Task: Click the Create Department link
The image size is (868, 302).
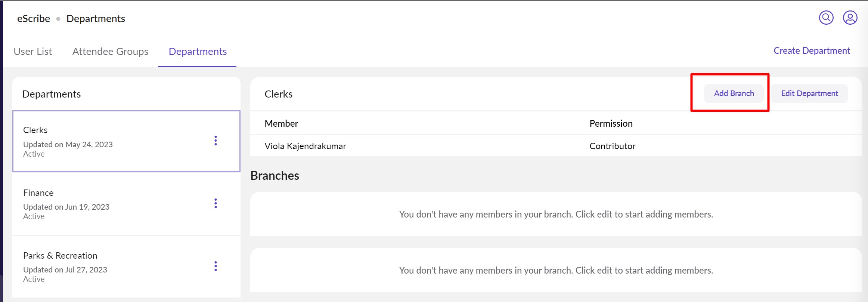Action: click(x=812, y=51)
